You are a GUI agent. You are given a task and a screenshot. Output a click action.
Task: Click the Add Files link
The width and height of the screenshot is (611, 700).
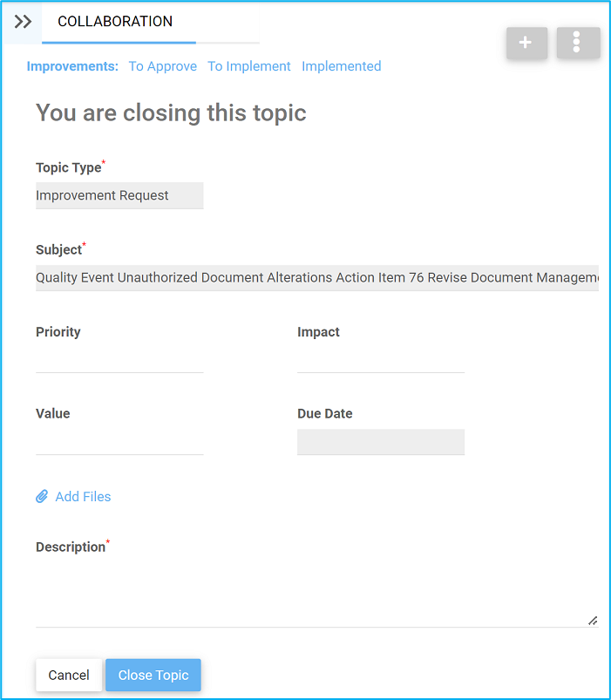pyautogui.click(x=83, y=497)
